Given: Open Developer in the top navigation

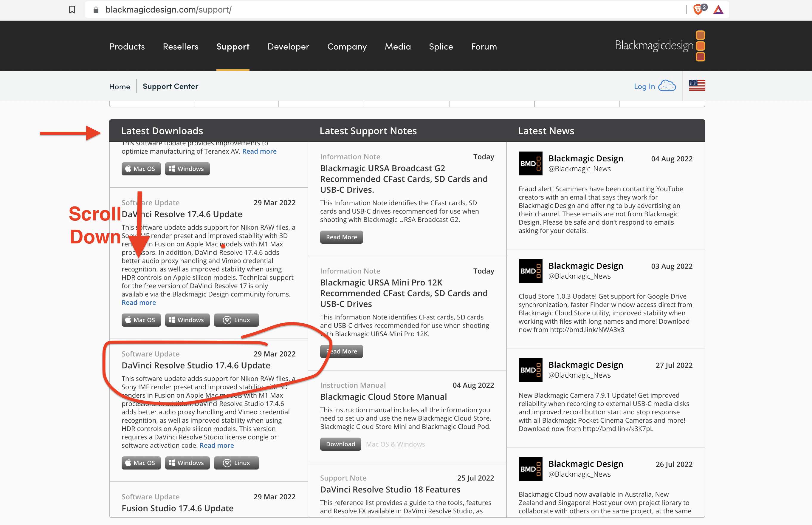Looking at the screenshot, I should tap(289, 46).
